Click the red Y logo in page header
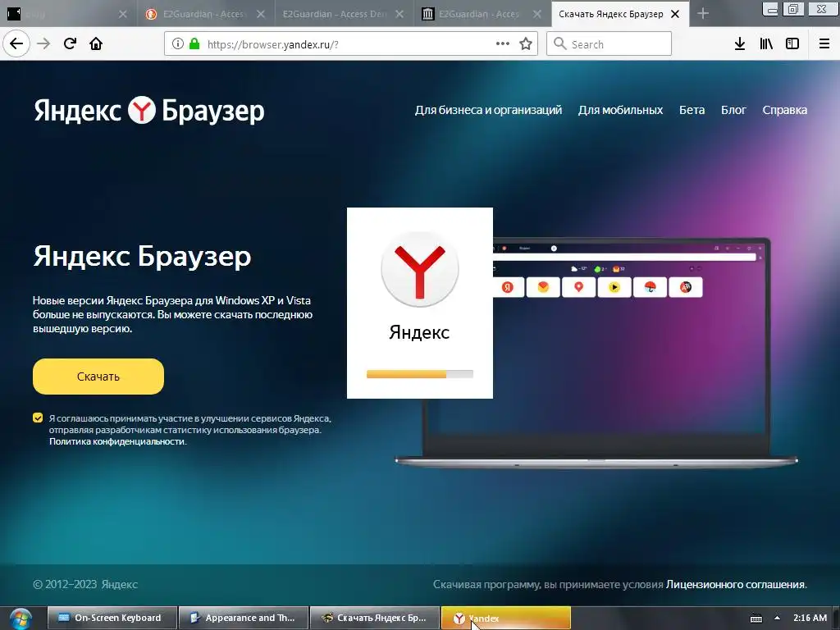840x630 pixels. 141,111
